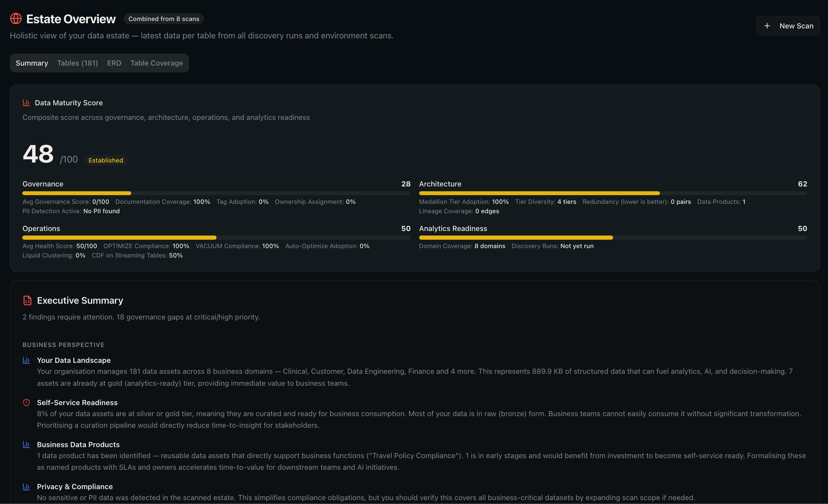The image size is (828, 504).
Task: Click the Self-Service Readiness shield alert icon
Action: [x=26, y=403]
